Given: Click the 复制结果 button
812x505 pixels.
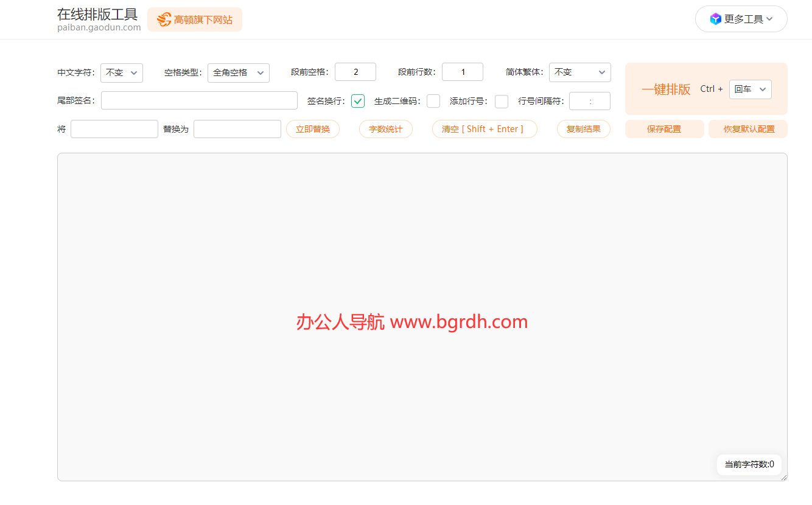Looking at the screenshot, I should (x=583, y=129).
